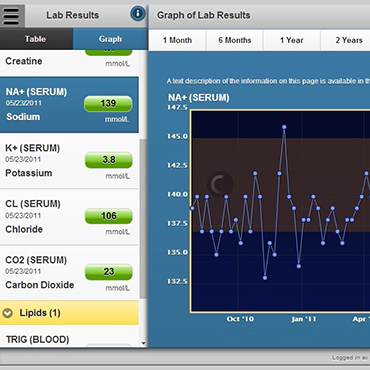Select the 1 Month range
370x370 pixels.
pyautogui.click(x=177, y=40)
